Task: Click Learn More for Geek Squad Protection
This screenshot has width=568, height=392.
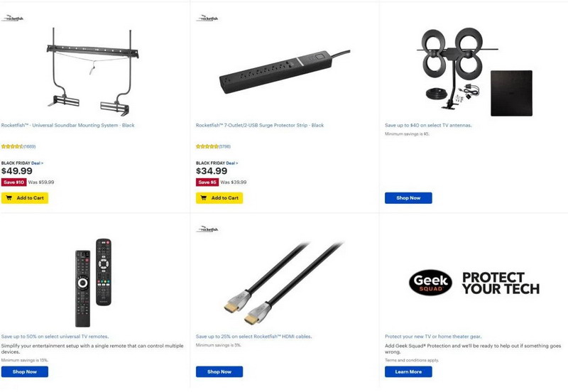Action: (x=408, y=371)
